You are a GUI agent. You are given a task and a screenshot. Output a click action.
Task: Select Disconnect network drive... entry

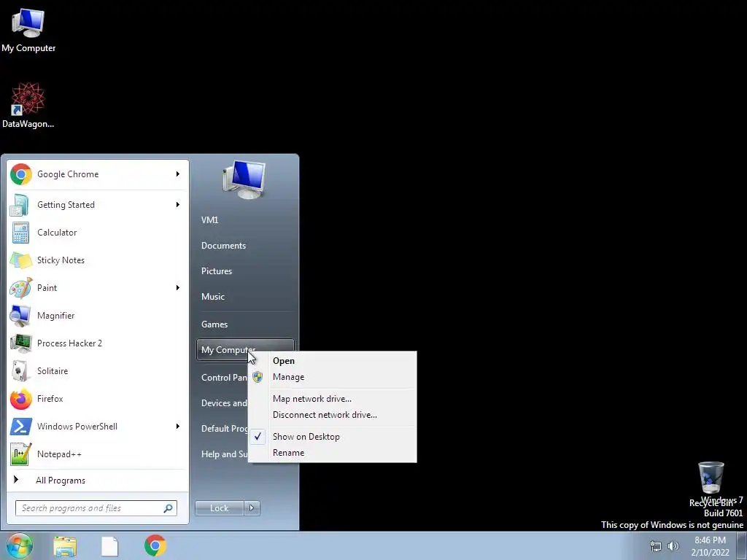pos(332,415)
